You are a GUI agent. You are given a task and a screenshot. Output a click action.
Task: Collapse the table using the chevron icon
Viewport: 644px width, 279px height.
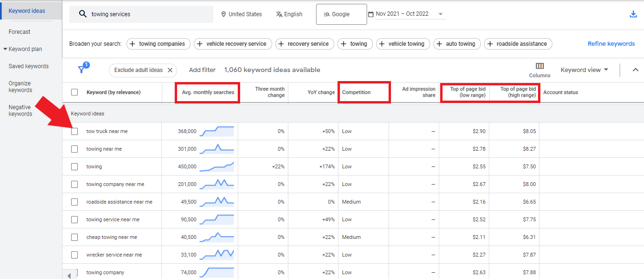point(635,69)
